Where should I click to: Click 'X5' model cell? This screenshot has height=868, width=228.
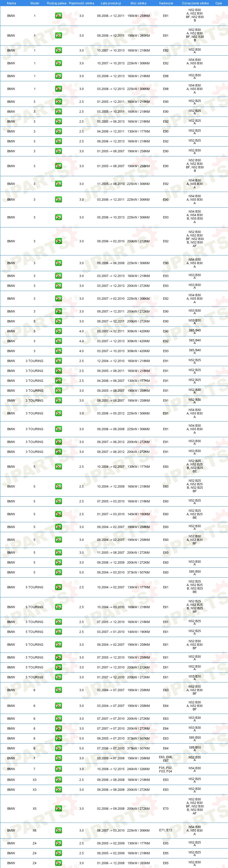coord(34,808)
